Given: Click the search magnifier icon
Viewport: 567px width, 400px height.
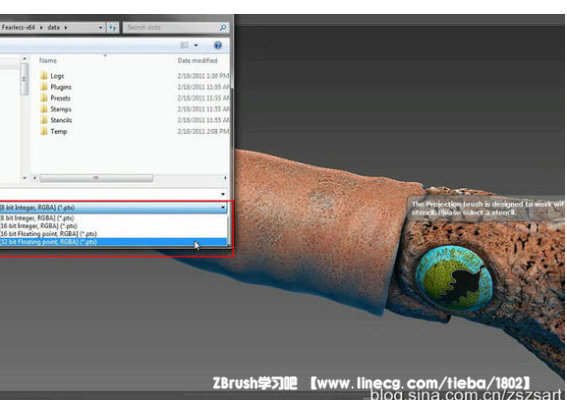Looking at the screenshot, I should pos(223,27).
